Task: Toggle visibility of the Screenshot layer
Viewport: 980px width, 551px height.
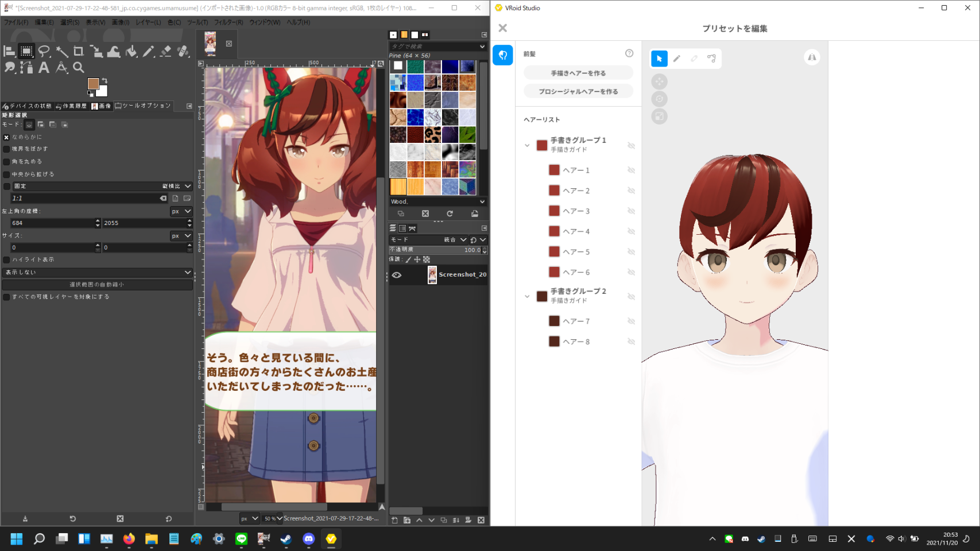Action: point(397,275)
